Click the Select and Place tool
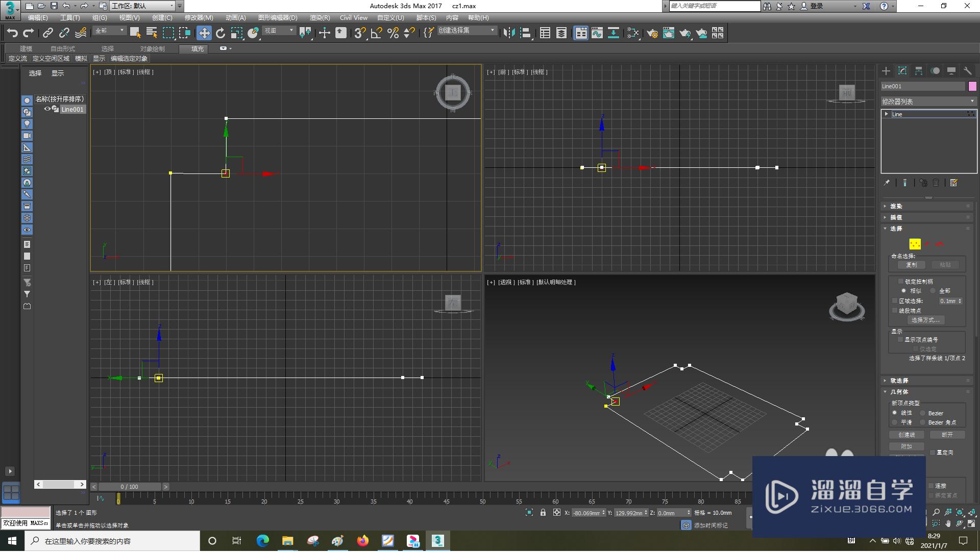980x552 pixels. point(253,33)
